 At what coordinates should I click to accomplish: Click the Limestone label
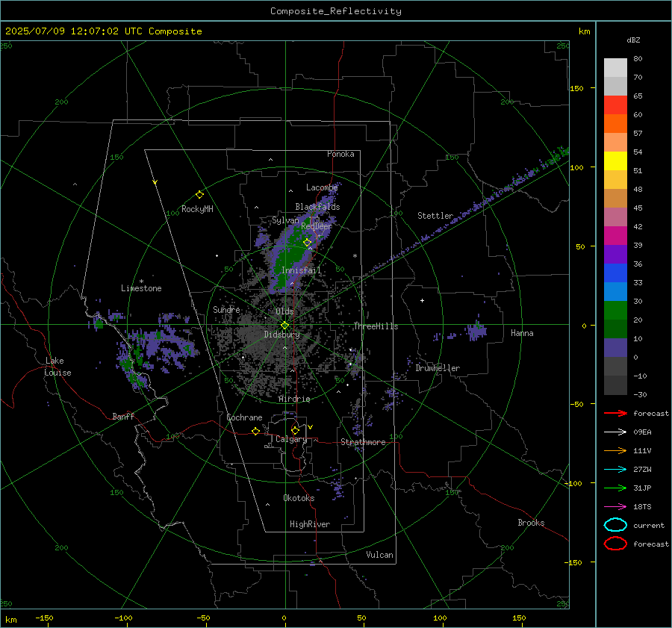click(141, 288)
